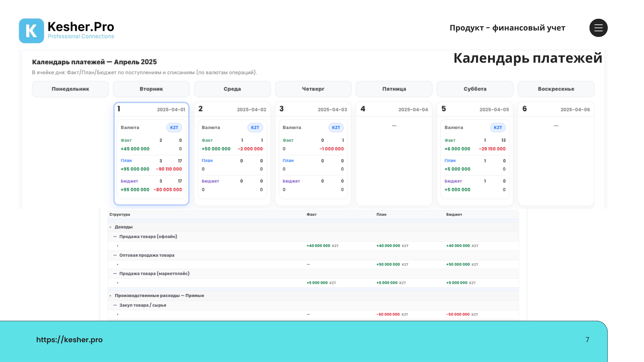This screenshot has width=644, height=362.
Task: Click the KZT badge on April 3
Action: point(336,128)
